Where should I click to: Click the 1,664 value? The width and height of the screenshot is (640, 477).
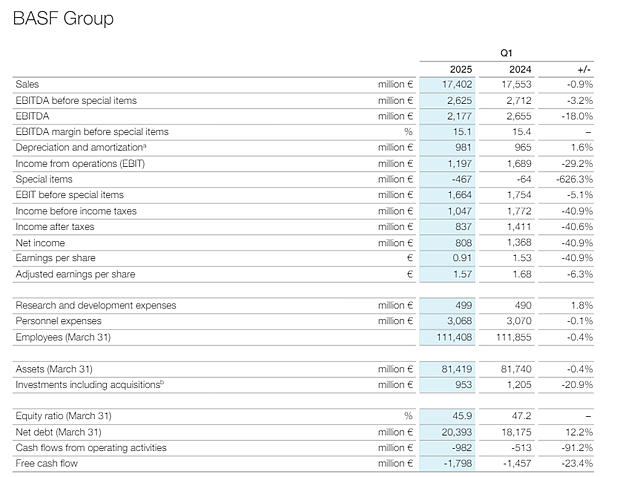pyautogui.click(x=460, y=195)
